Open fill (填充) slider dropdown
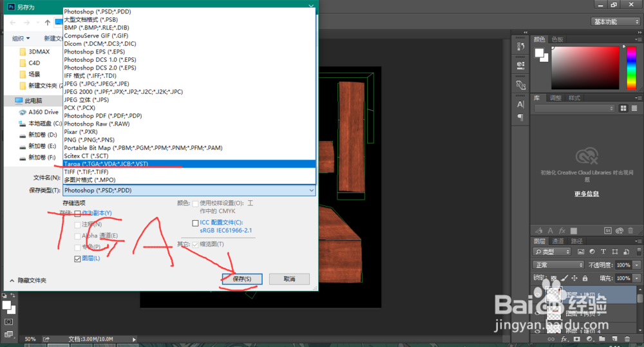The height and width of the screenshot is (347, 644). 637,278
